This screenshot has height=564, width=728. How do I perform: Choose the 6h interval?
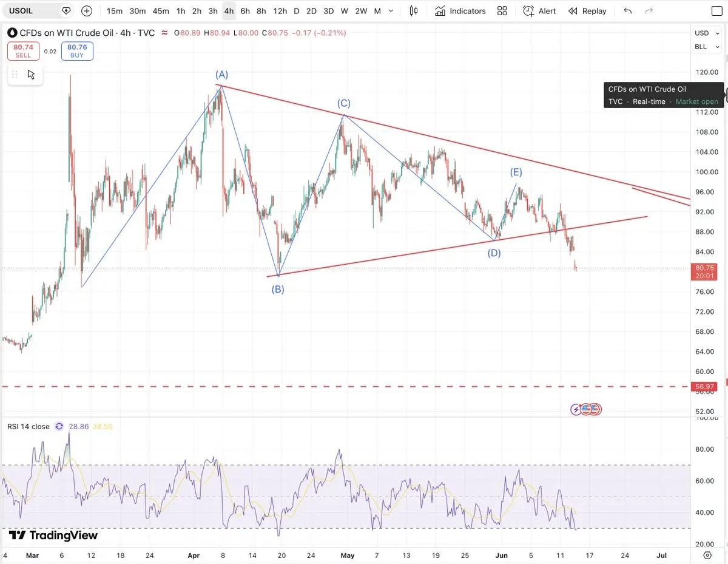pos(244,11)
